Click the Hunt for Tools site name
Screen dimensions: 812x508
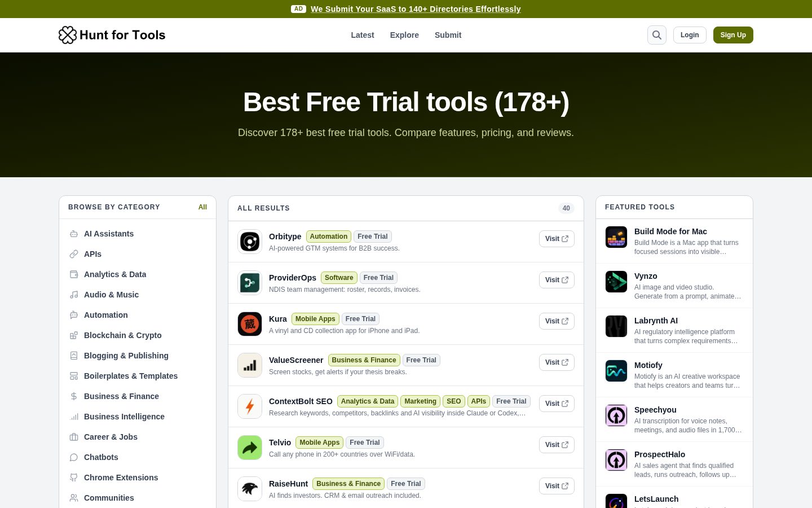(122, 35)
